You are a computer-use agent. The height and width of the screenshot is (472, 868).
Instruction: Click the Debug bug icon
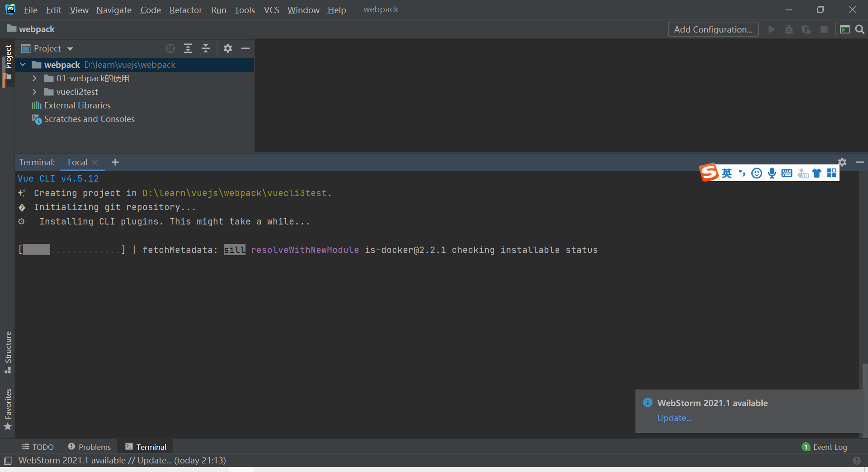click(789, 29)
